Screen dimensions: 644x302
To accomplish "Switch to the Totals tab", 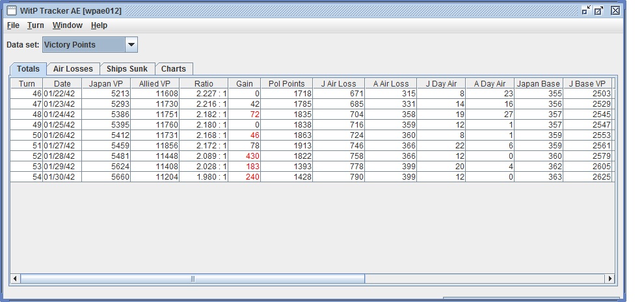I will point(29,69).
